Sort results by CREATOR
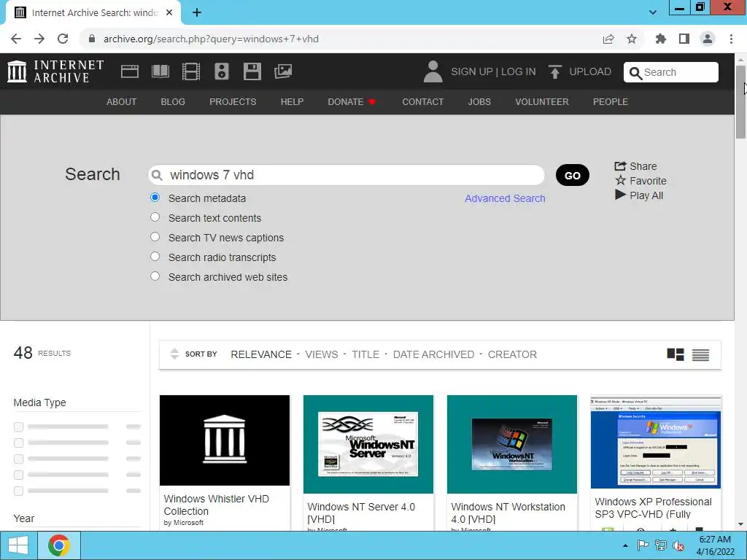Screen dimensions: 747x560 click(x=512, y=354)
